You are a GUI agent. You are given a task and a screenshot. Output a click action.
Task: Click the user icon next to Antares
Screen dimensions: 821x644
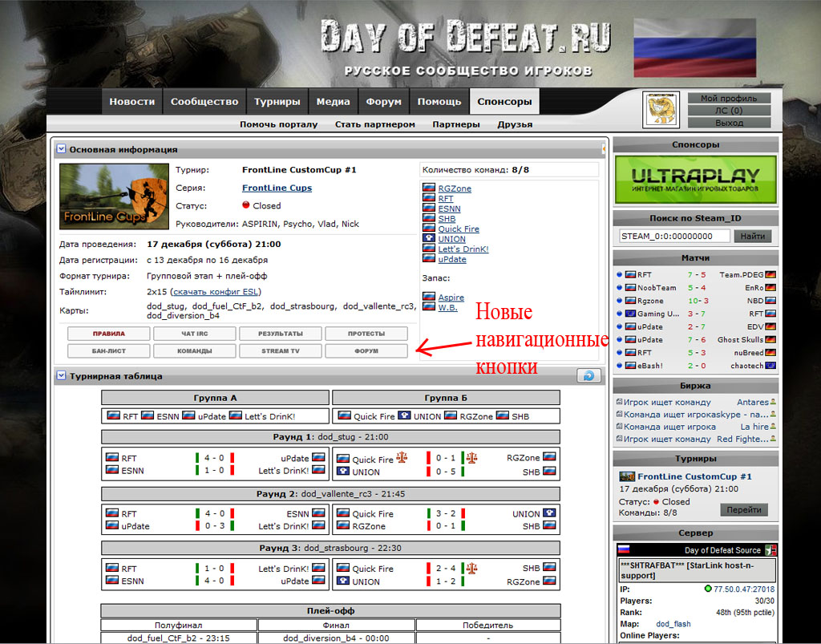click(x=773, y=402)
